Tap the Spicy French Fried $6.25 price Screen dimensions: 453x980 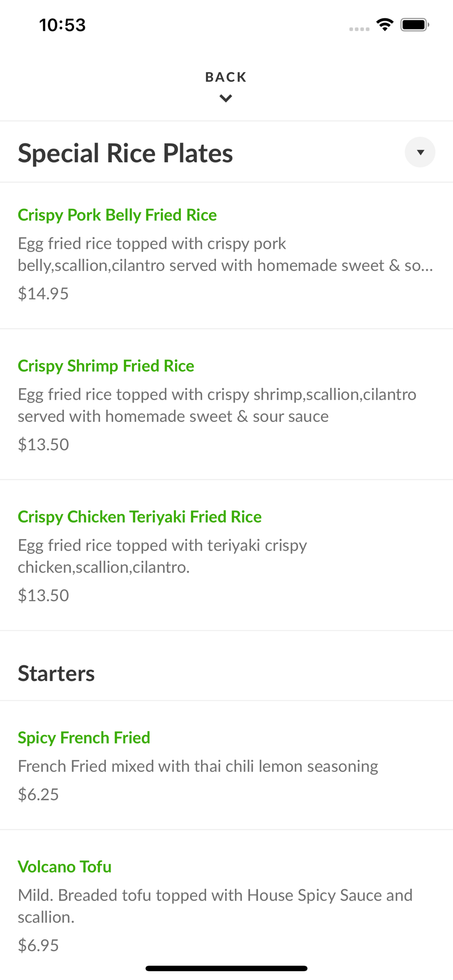(x=38, y=794)
